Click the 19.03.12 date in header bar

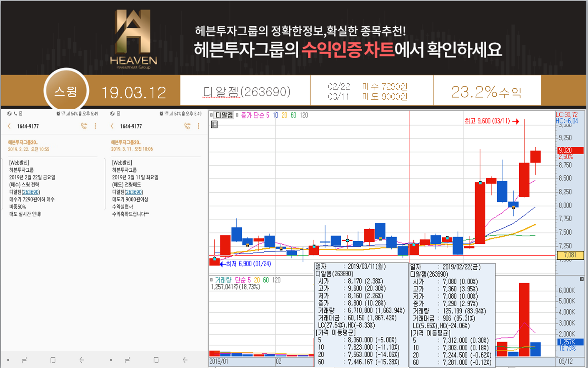pyautogui.click(x=134, y=93)
